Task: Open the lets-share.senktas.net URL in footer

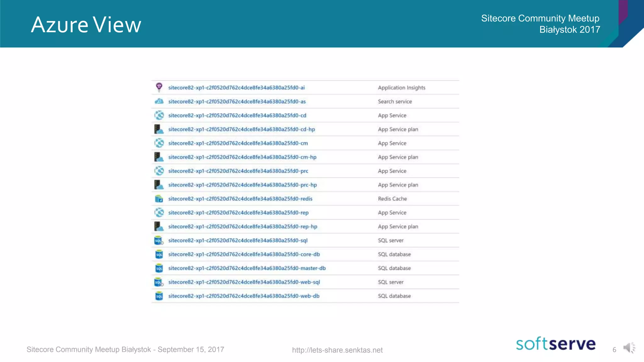Action: [337, 350]
